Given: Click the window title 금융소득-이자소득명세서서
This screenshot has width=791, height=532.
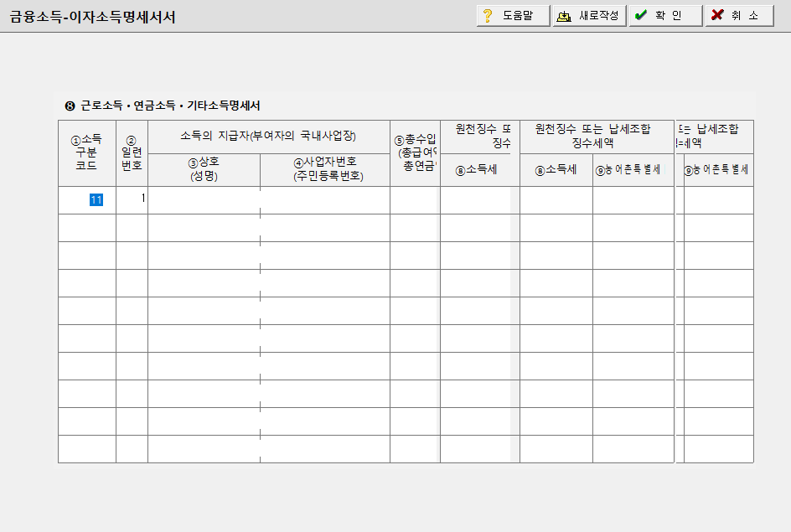Looking at the screenshot, I should [x=93, y=17].
